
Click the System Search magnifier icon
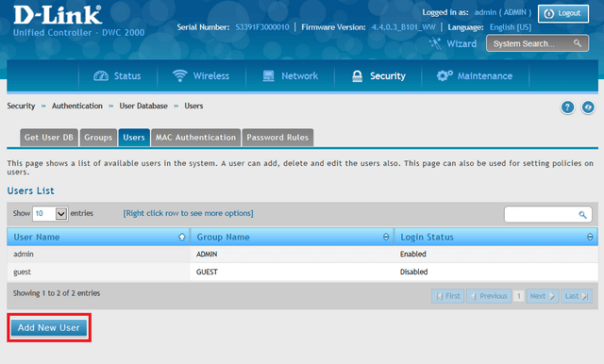click(577, 43)
